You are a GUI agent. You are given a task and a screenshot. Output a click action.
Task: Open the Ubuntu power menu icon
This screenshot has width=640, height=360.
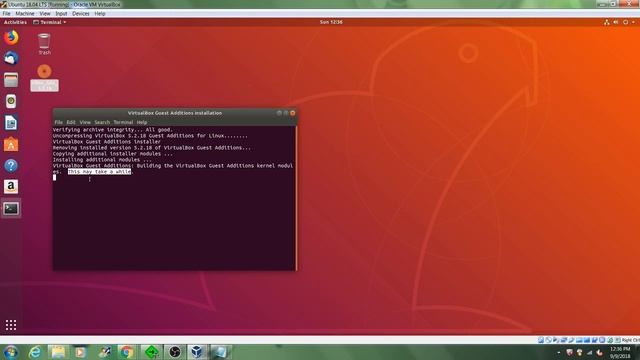[x=625, y=22]
